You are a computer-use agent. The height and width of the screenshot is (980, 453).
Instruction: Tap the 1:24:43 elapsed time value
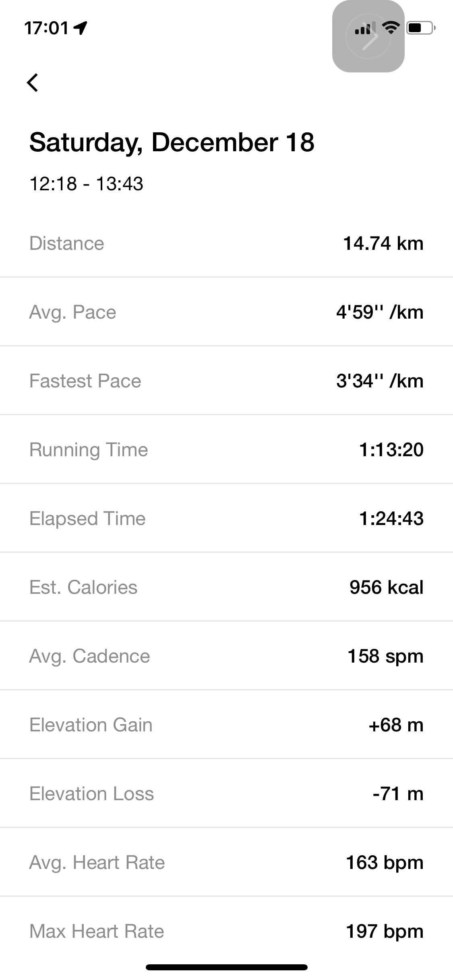pyautogui.click(x=391, y=519)
